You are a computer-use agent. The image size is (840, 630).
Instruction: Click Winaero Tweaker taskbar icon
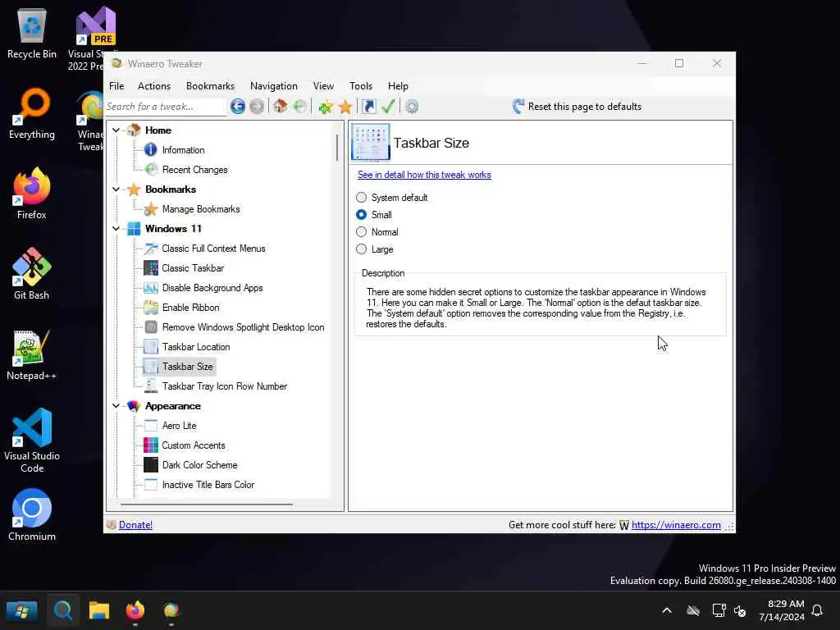pyautogui.click(x=171, y=610)
